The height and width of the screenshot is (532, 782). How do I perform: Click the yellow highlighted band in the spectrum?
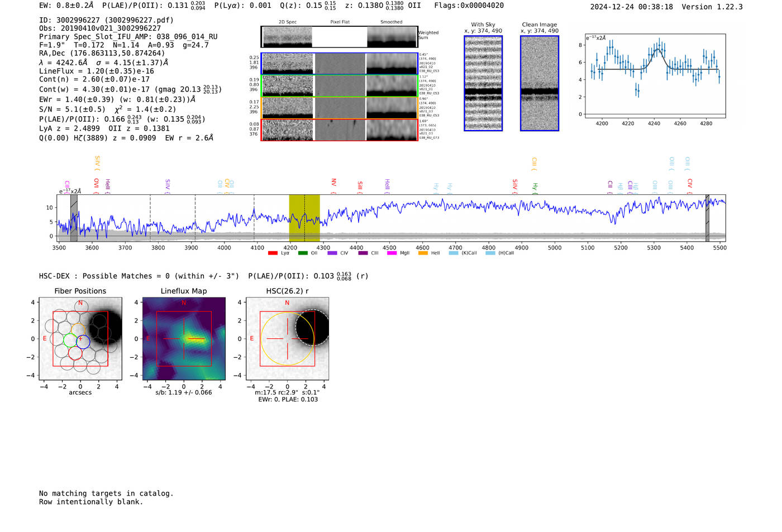[x=304, y=218]
